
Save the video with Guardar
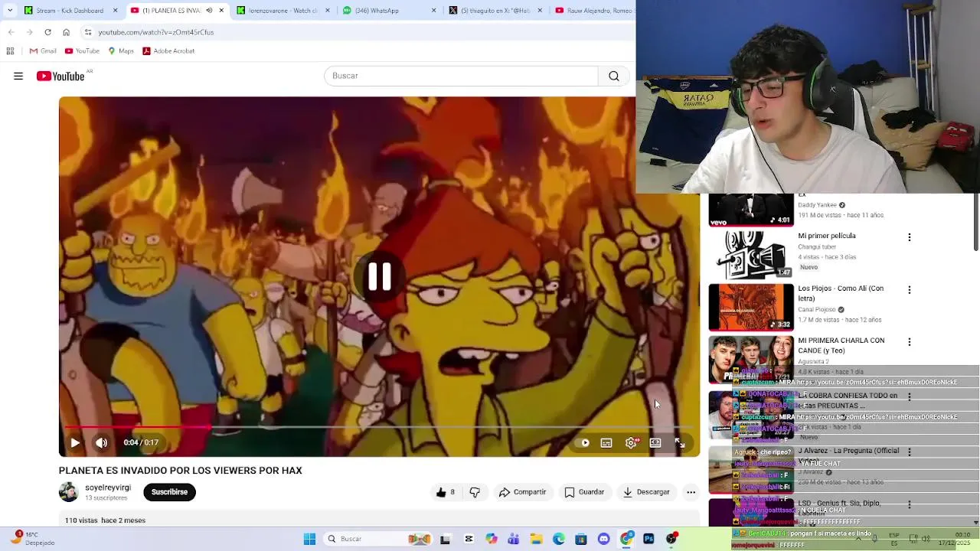point(585,492)
